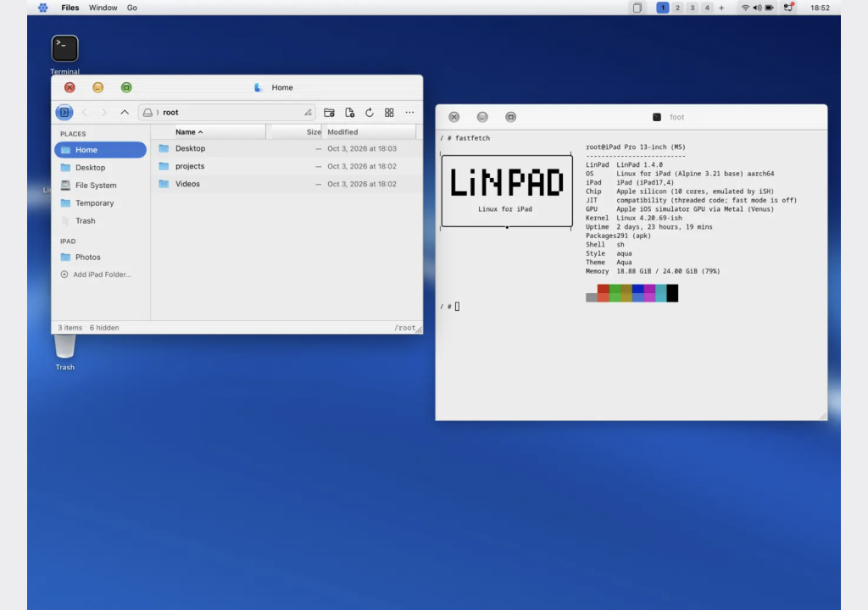Open the system logo menu at top-left
The height and width of the screenshot is (610, 868).
click(42, 8)
